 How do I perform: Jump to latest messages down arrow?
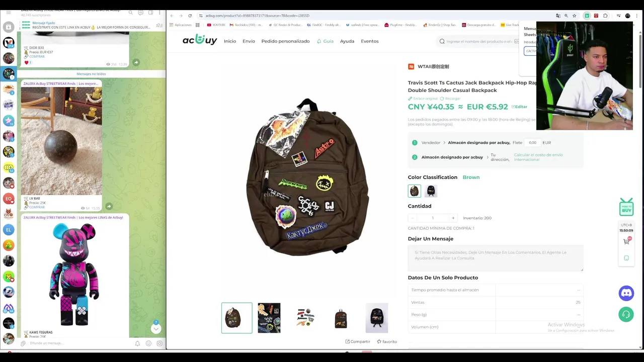tap(156, 329)
